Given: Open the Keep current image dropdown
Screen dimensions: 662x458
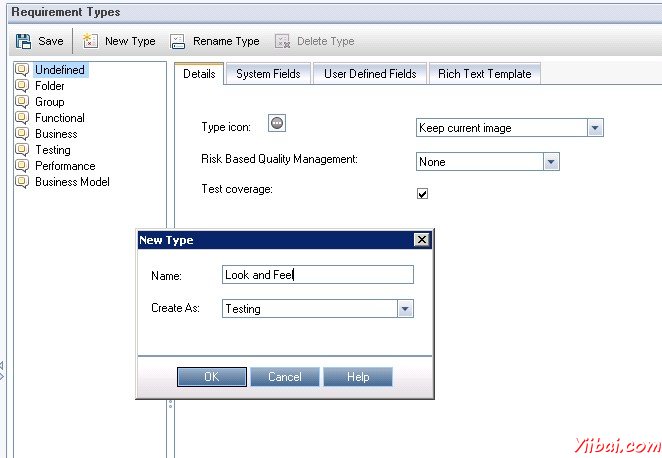Looking at the screenshot, I should point(595,128).
